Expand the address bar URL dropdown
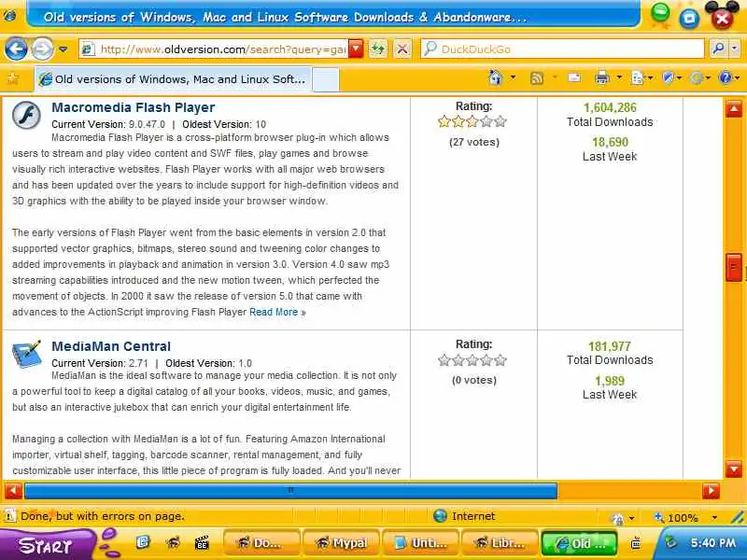Viewport: 747px width, 560px height. [356, 49]
